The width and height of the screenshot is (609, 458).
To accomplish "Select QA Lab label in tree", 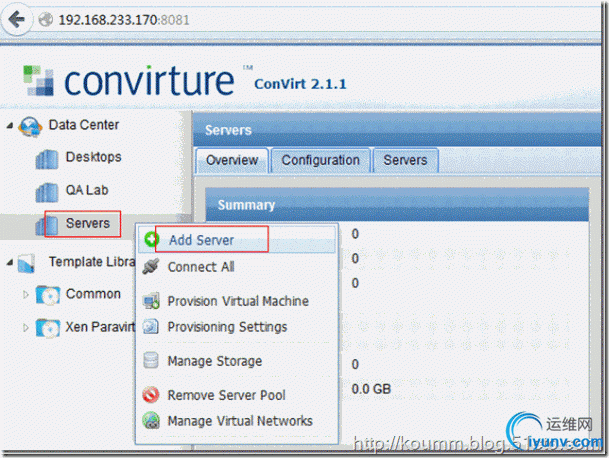I will (x=87, y=190).
